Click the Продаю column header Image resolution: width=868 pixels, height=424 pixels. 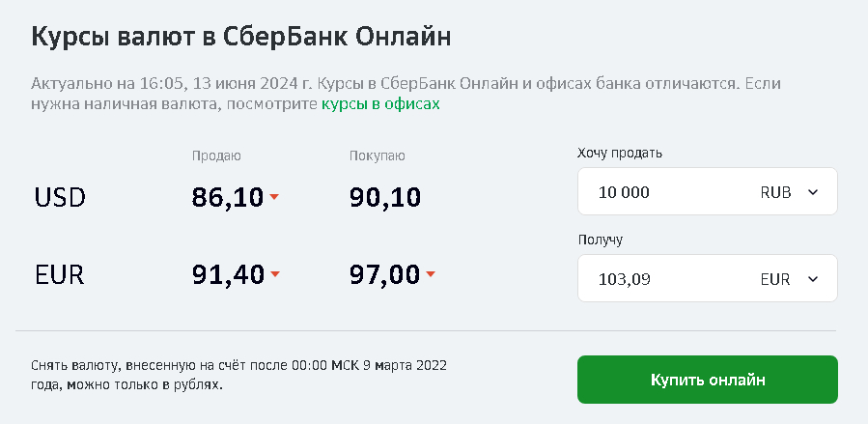[x=216, y=155]
